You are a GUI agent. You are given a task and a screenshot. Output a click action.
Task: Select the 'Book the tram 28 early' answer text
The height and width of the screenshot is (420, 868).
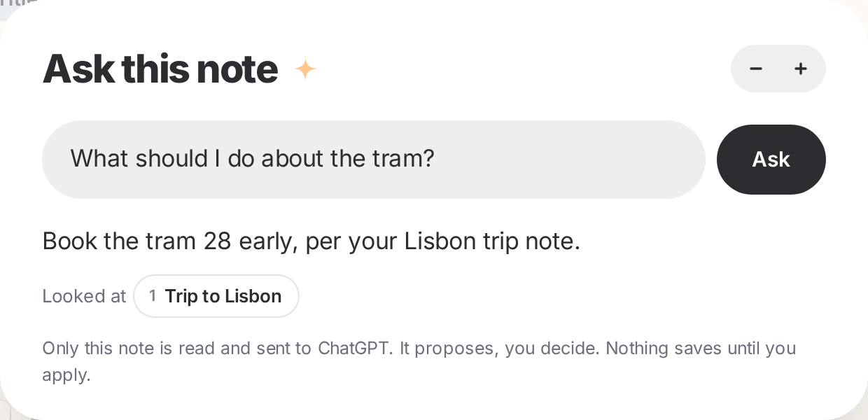(x=171, y=241)
